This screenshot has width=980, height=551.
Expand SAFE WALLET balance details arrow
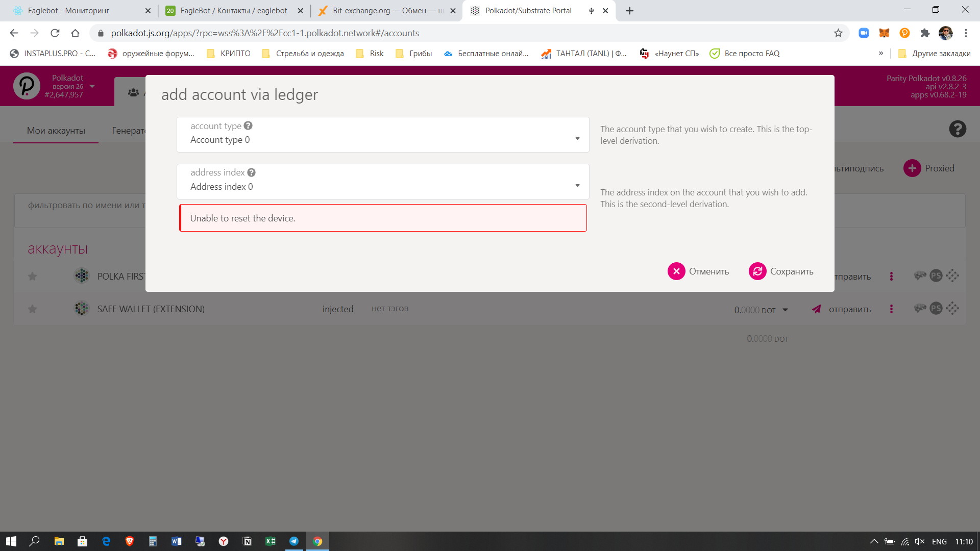point(785,310)
